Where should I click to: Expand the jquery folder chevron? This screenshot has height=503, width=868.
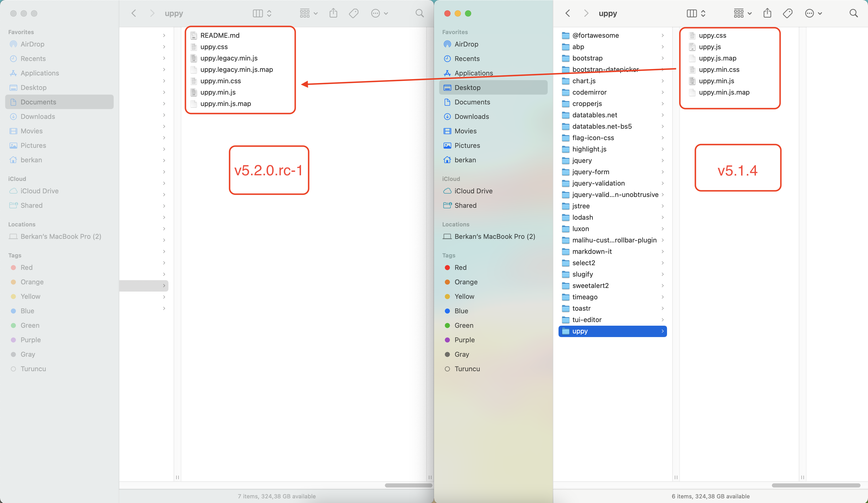click(662, 161)
